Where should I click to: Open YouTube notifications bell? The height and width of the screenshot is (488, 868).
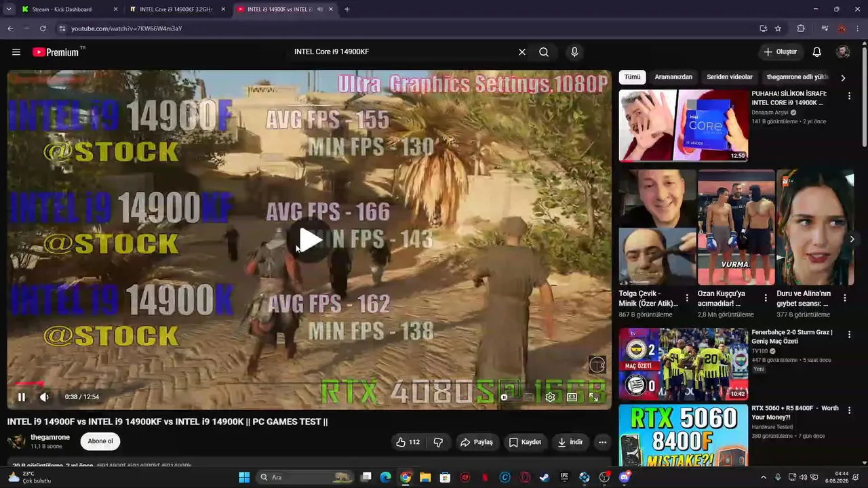pos(817,52)
